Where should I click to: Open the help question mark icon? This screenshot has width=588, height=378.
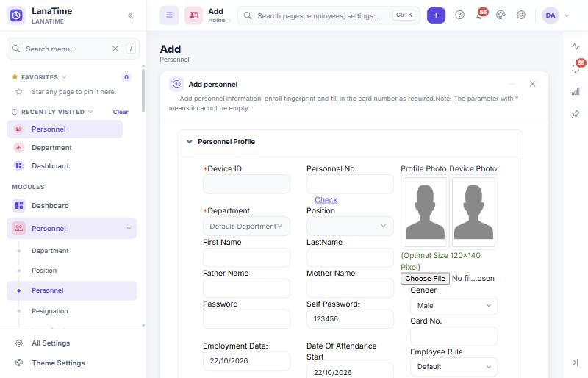tap(459, 15)
